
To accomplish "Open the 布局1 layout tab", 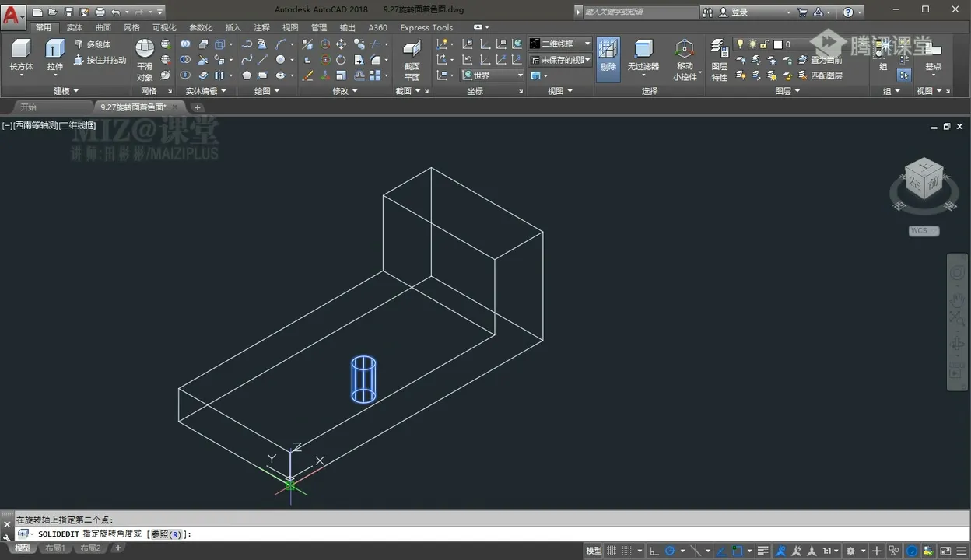I will (x=54, y=548).
